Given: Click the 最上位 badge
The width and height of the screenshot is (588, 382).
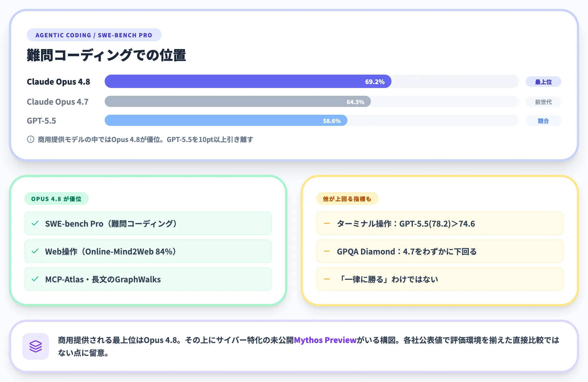Looking at the screenshot, I should (543, 82).
